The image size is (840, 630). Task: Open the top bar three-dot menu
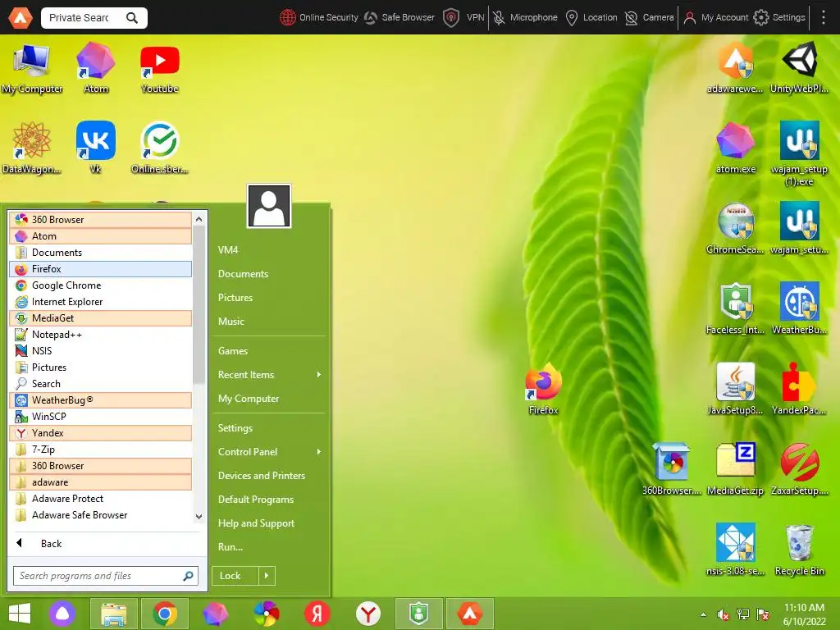point(824,18)
